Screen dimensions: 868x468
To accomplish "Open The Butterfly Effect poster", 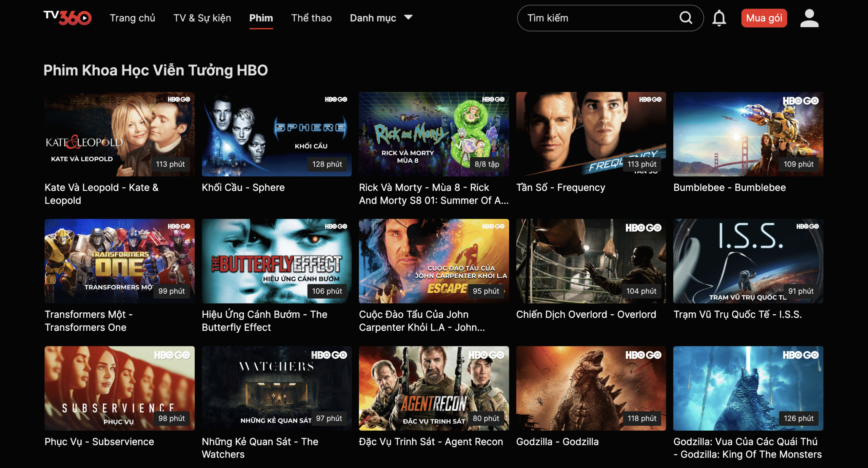I will [x=276, y=261].
